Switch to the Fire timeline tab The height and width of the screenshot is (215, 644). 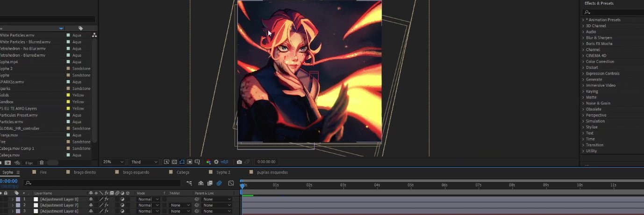coord(43,172)
